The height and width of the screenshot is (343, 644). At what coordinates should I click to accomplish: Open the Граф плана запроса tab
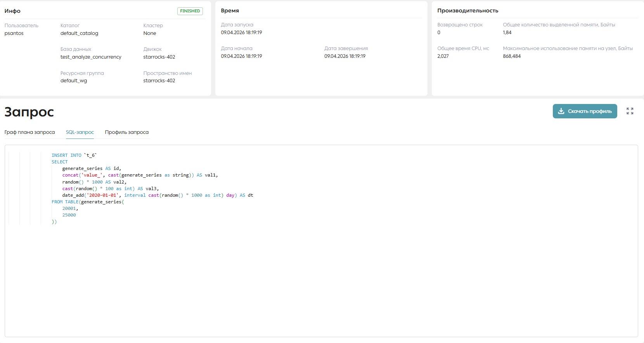coord(29,132)
